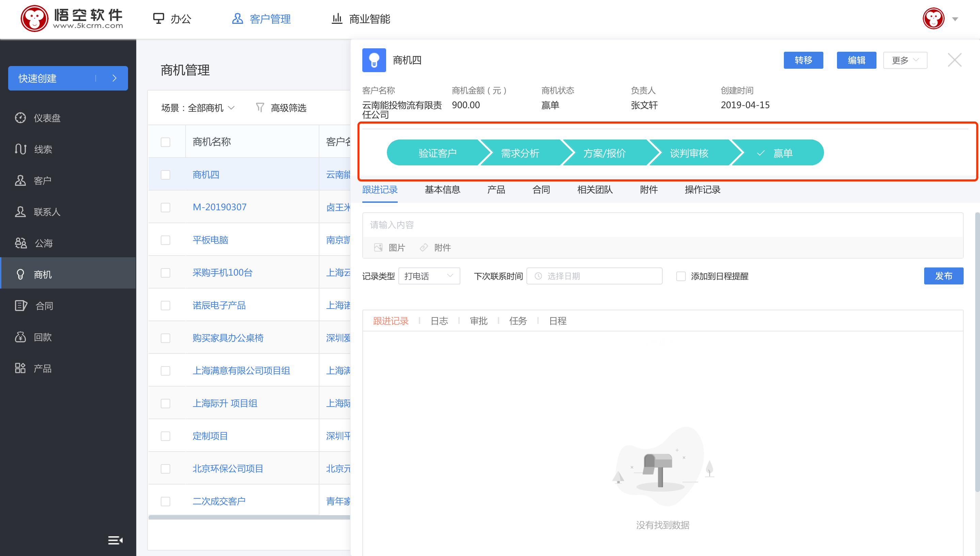Click the 线索 leads icon in sidebar

pyautogui.click(x=20, y=149)
